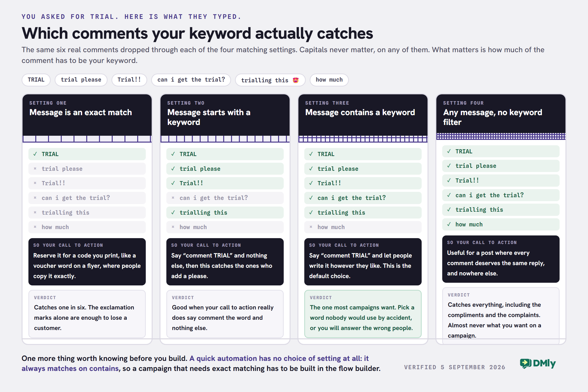Select the 'how much' comment chip
588x392 pixels.
point(329,80)
